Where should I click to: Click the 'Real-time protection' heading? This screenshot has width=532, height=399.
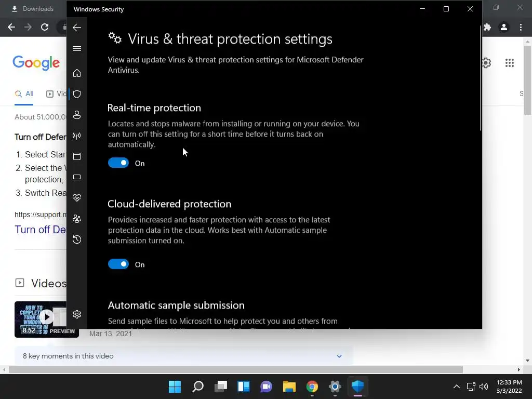(154, 108)
